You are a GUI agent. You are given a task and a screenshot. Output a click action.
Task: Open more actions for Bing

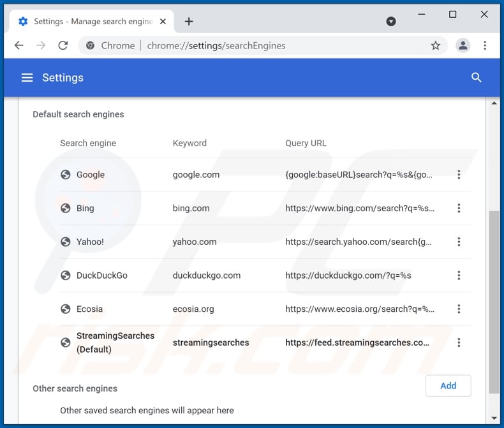coord(459,208)
